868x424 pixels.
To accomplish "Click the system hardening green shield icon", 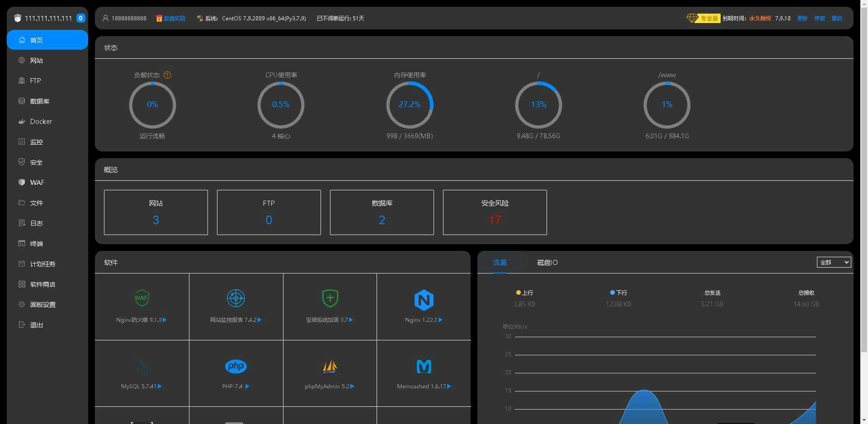I will 330,298.
